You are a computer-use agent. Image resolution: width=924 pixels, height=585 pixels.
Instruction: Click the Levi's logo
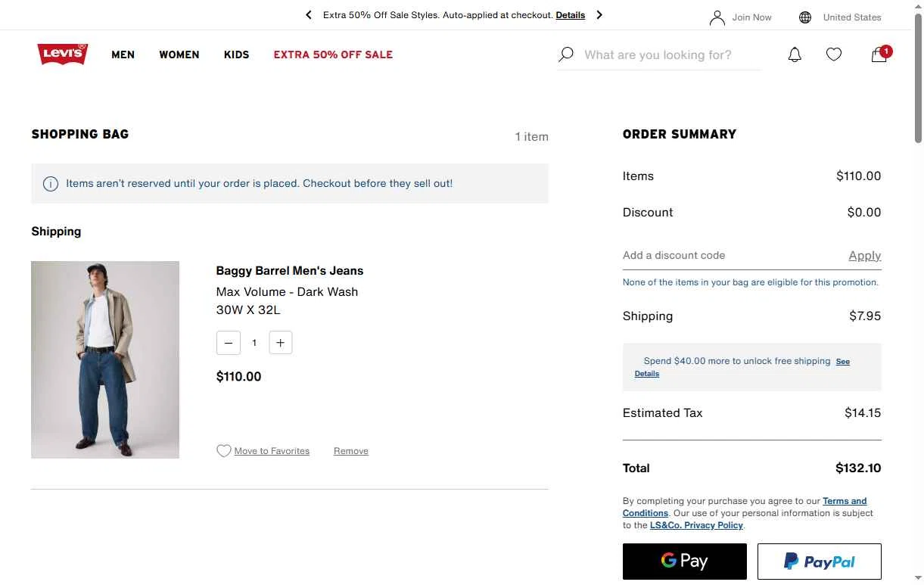[62, 54]
